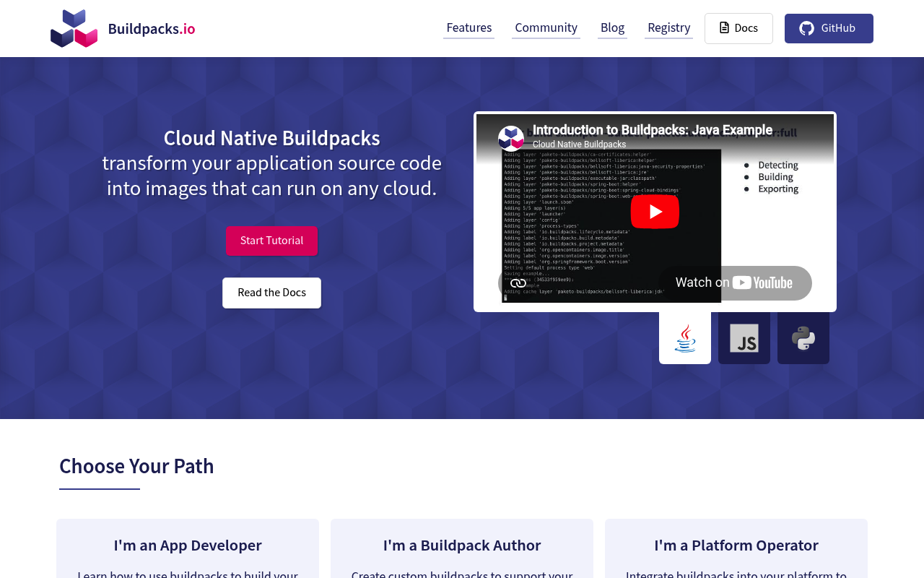The image size is (924, 578).
Task: Open the Community nav link
Action: click(546, 27)
